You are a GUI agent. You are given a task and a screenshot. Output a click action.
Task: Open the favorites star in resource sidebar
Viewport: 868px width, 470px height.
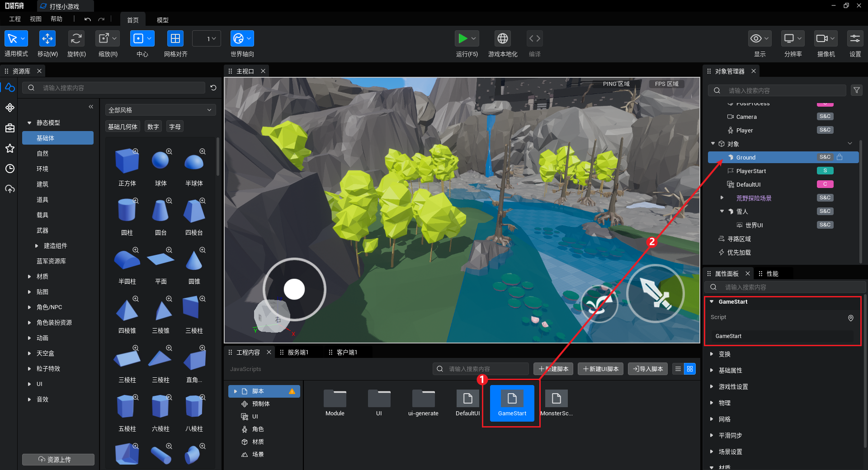click(x=10, y=148)
